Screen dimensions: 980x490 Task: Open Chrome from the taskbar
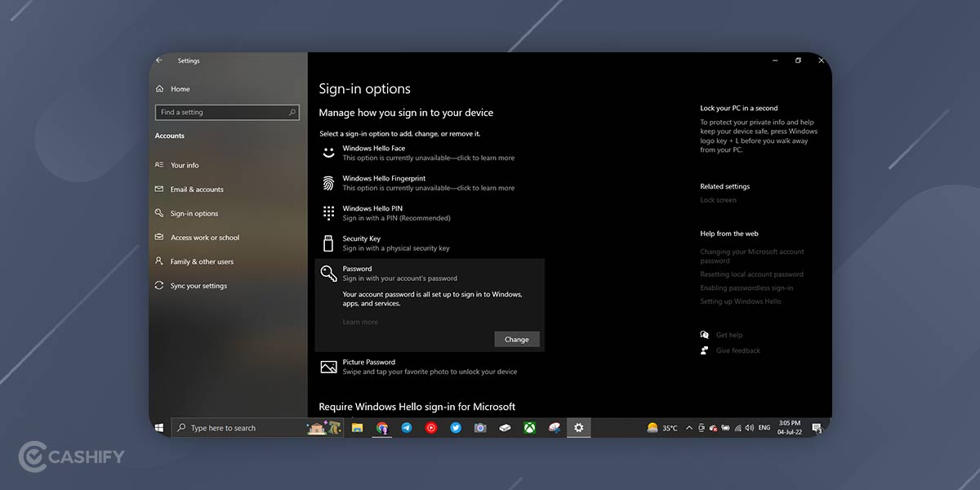pyautogui.click(x=381, y=427)
